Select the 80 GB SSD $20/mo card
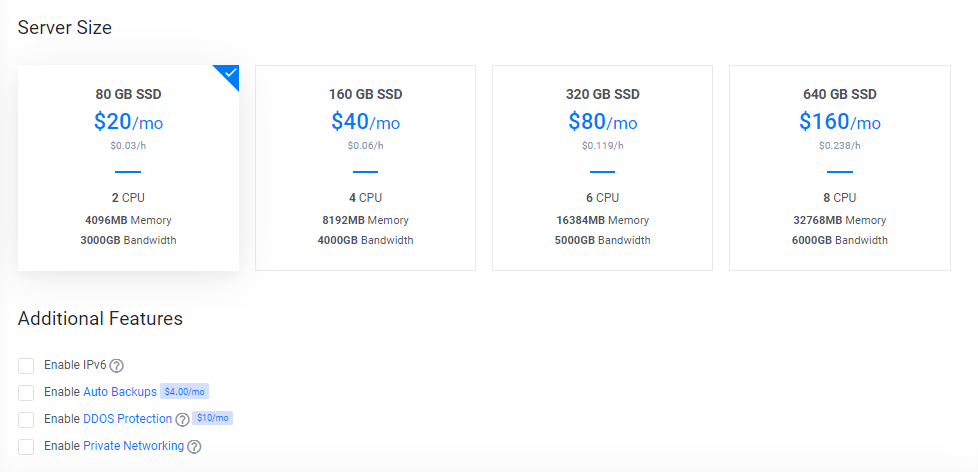 click(x=128, y=168)
